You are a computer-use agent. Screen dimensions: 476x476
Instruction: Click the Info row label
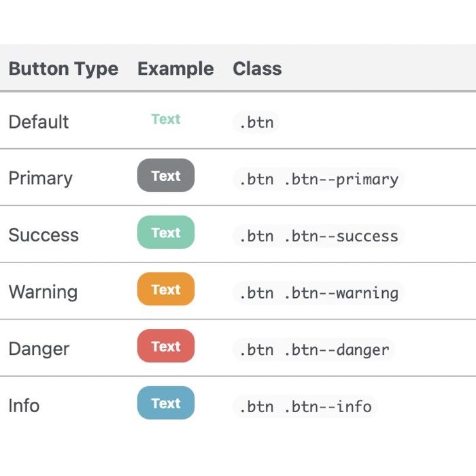24,405
